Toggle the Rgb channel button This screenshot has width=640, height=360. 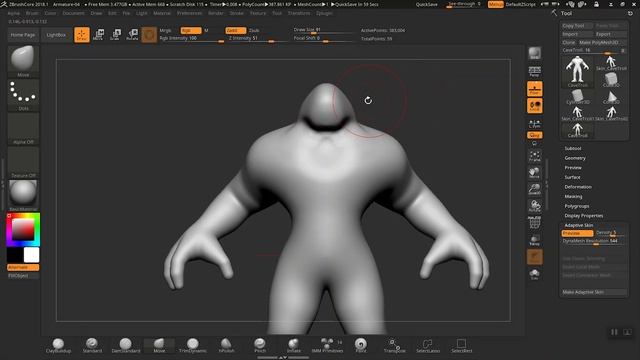tap(191, 31)
